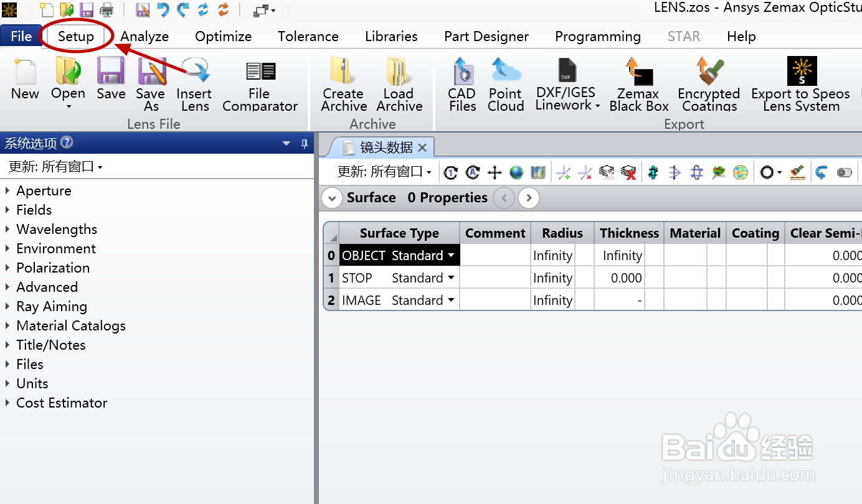The height and width of the screenshot is (504, 862).
Task: Click blue return arrow icon in editor toolbar
Action: tap(822, 172)
